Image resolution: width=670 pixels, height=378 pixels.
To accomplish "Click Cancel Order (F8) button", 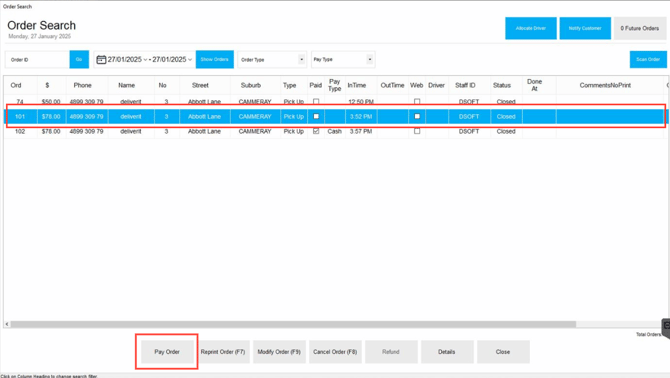I will pyautogui.click(x=335, y=352).
